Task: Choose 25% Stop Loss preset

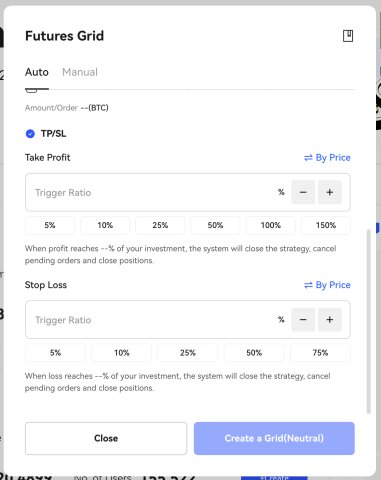Action: (x=188, y=353)
